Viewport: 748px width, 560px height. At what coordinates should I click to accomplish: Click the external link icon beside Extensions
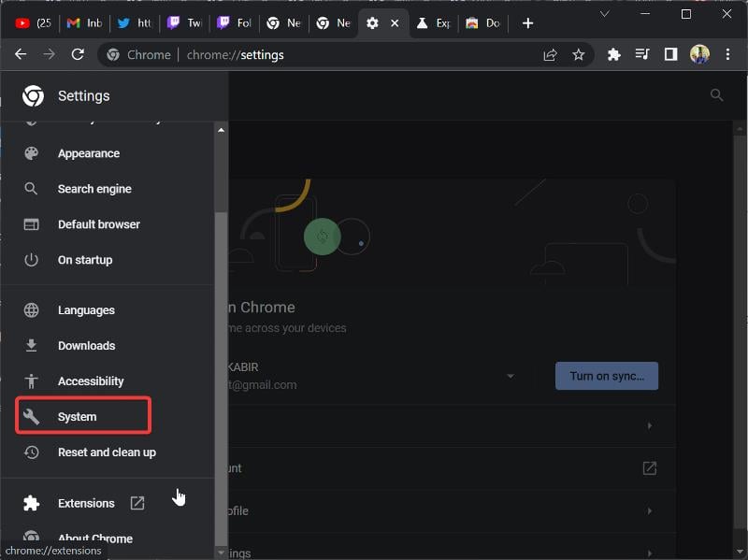[x=137, y=503]
